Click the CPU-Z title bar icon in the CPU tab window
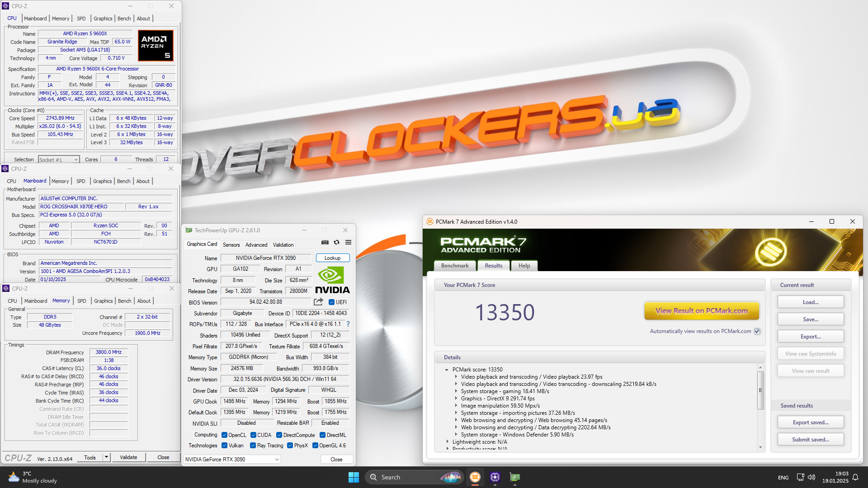868x488 pixels. coord(5,6)
